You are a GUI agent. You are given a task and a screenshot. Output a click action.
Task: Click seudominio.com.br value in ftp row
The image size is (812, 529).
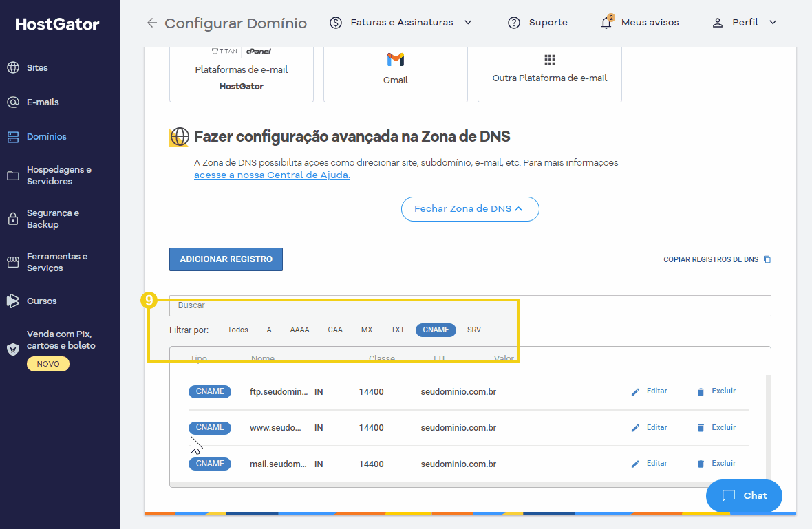458,392
